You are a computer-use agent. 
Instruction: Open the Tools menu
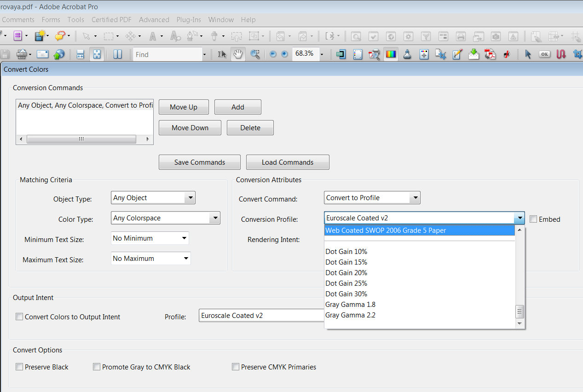tap(75, 20)
